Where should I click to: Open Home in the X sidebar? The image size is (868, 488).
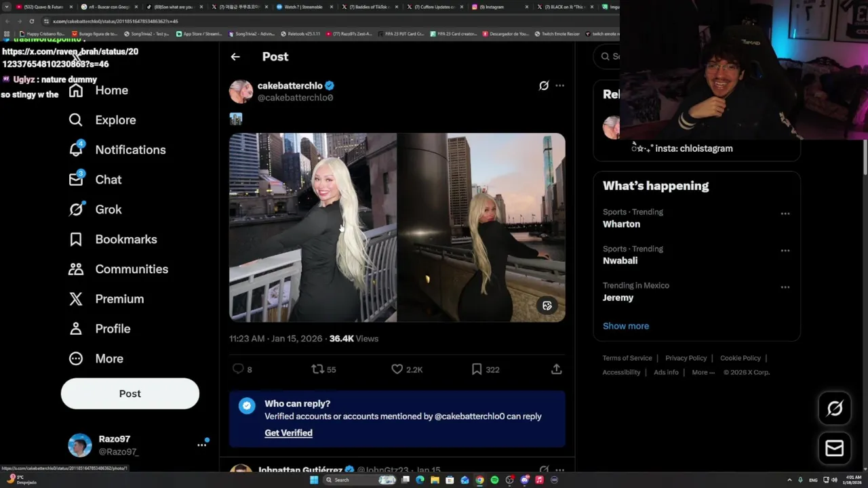(x=98, y=90)
